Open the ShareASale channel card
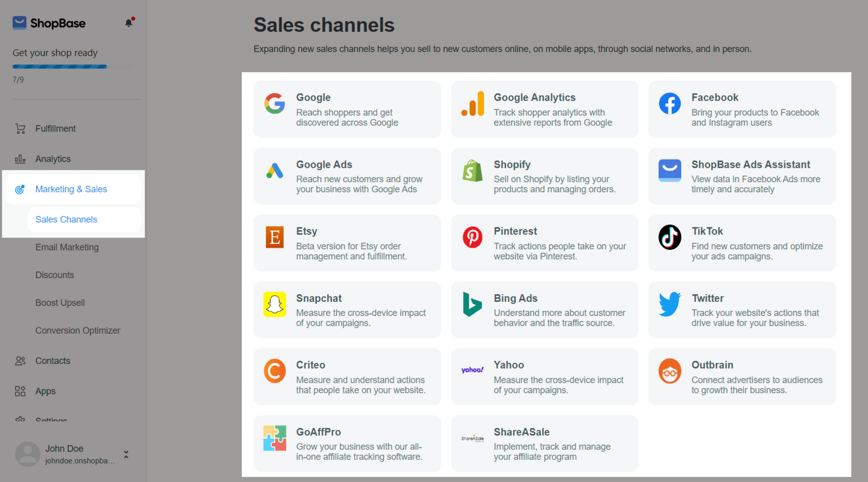This screenshot has height=482, width=868. tap(545, 443)
